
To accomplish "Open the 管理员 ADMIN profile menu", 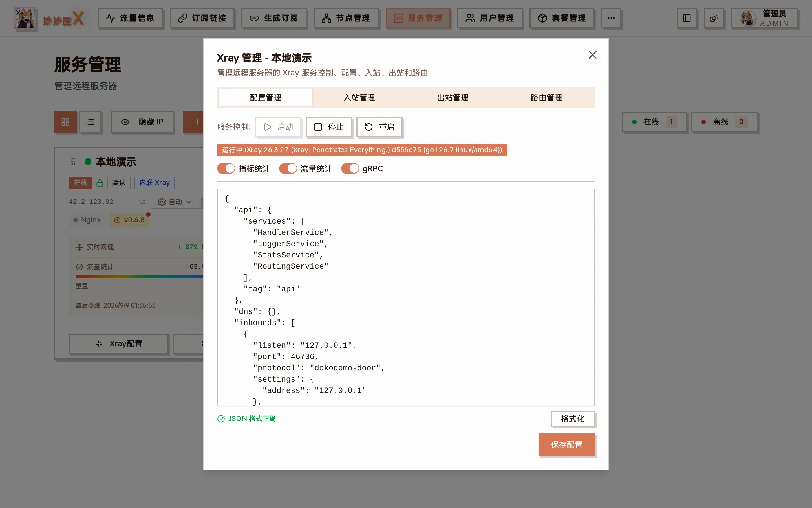I will click(764, 18).
